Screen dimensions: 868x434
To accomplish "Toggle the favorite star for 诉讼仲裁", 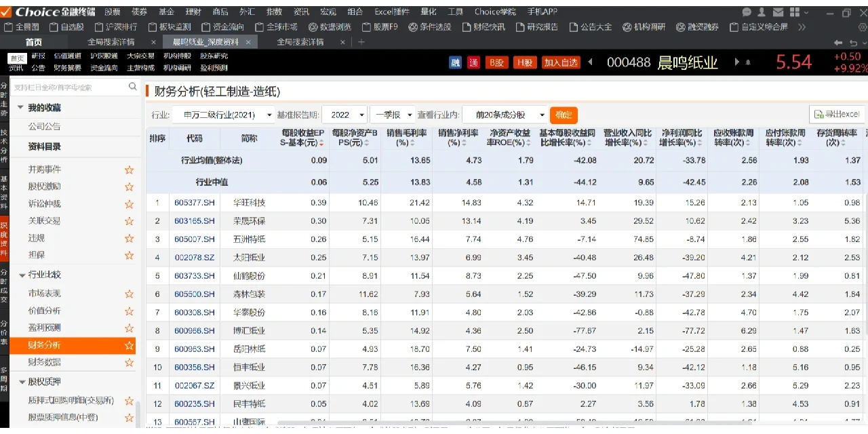I will coord(129,204).
